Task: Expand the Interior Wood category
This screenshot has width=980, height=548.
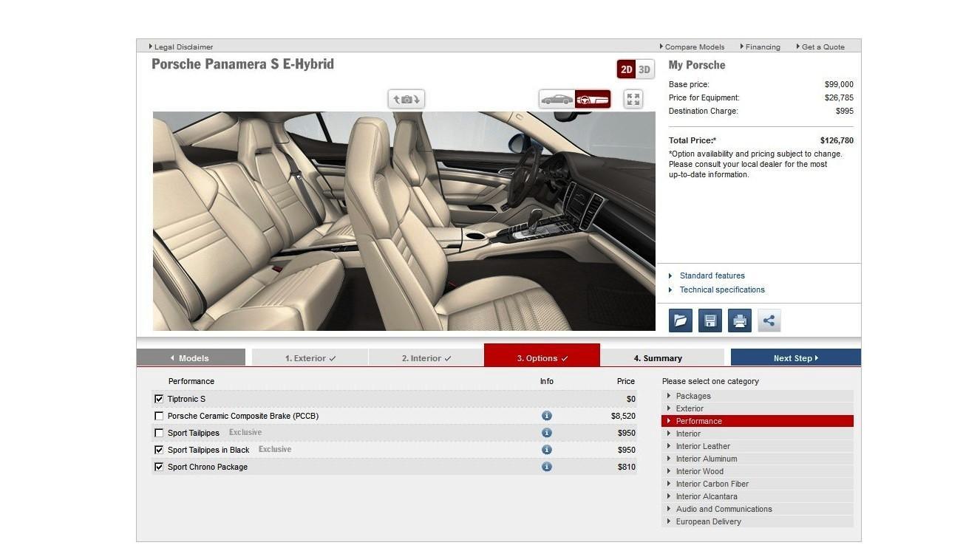Action: coord(758,471)
